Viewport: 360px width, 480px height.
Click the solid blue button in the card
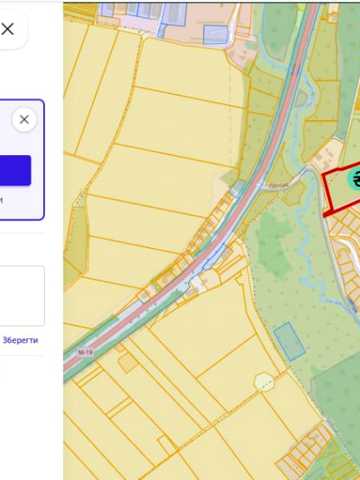[x=15, y=170]
